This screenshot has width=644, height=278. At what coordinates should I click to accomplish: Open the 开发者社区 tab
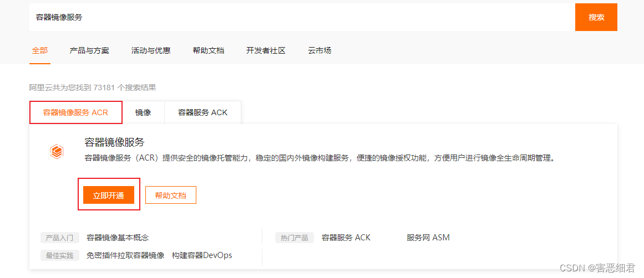(266, 51)
